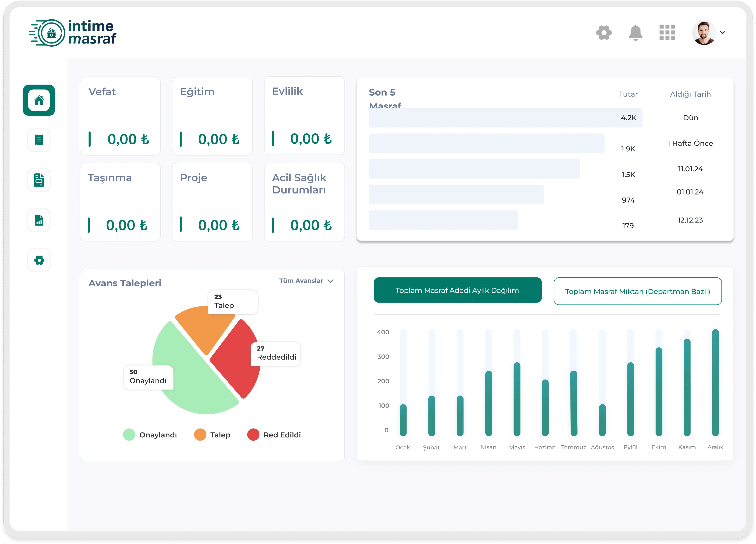Open the report chart icon in sidebar
This screenshot has height=544, width=756.
pos(39,220)
